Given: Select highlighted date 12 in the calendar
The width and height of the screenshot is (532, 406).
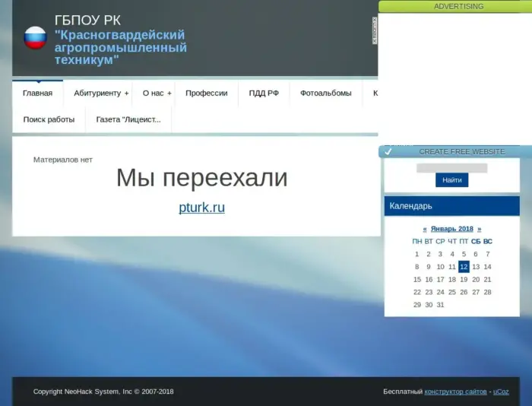Looking at the screenshot, I should [x=464, y=267].
